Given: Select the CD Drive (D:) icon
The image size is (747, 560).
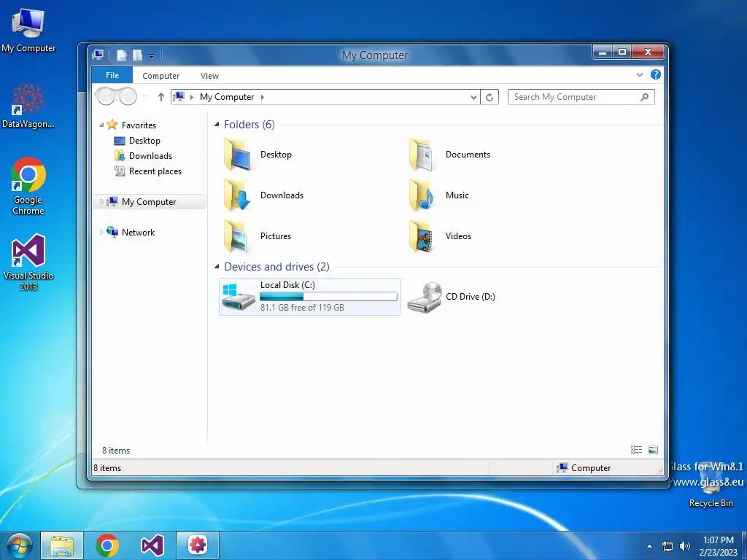Looking at the screenshot, I should pyautogui.click(x=425, y=297).
